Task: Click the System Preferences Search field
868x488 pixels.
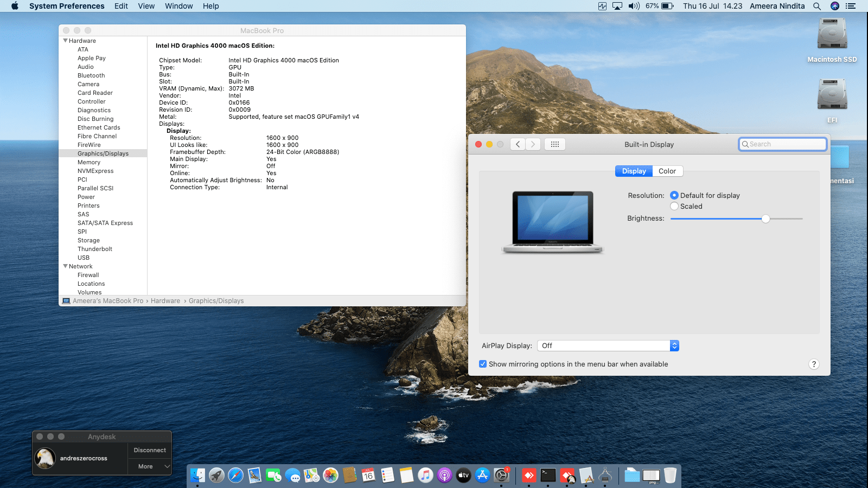Action: coord(782,144)
